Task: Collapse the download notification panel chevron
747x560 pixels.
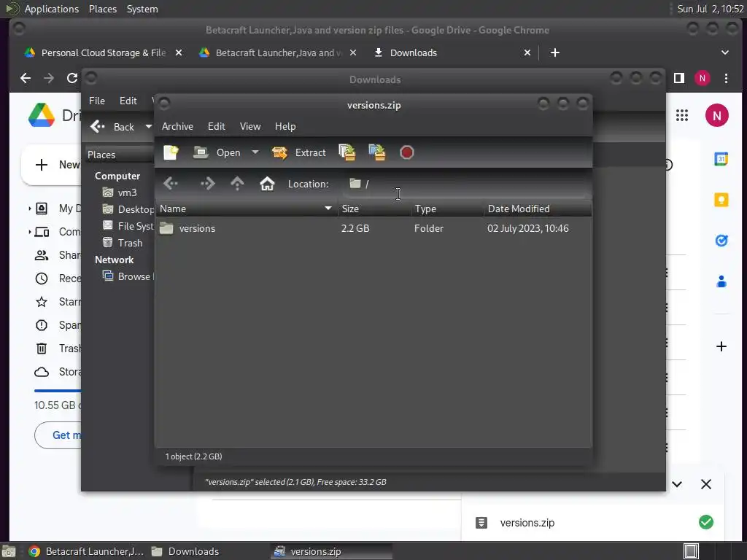Action: coord(677,484)
